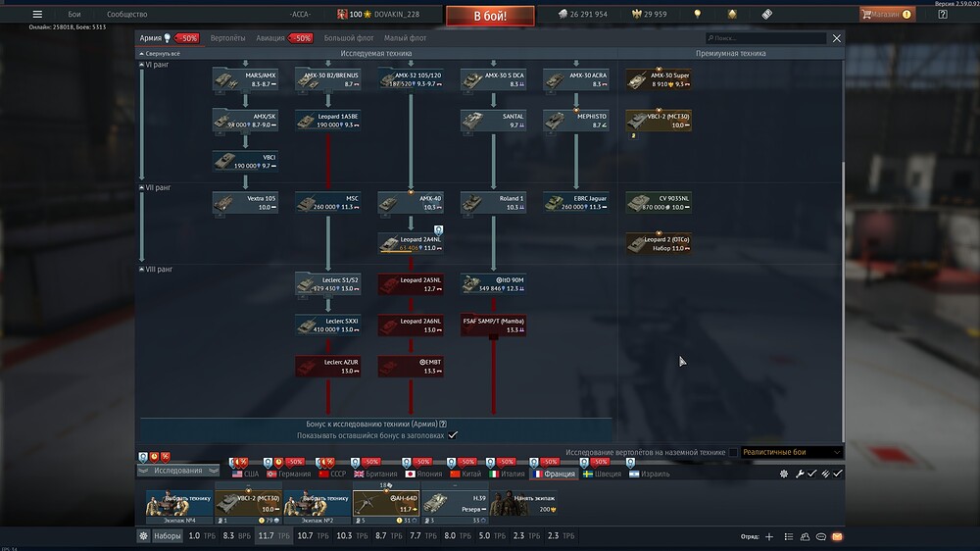Select the 8.3 ВРБ preset

[236, 536]
